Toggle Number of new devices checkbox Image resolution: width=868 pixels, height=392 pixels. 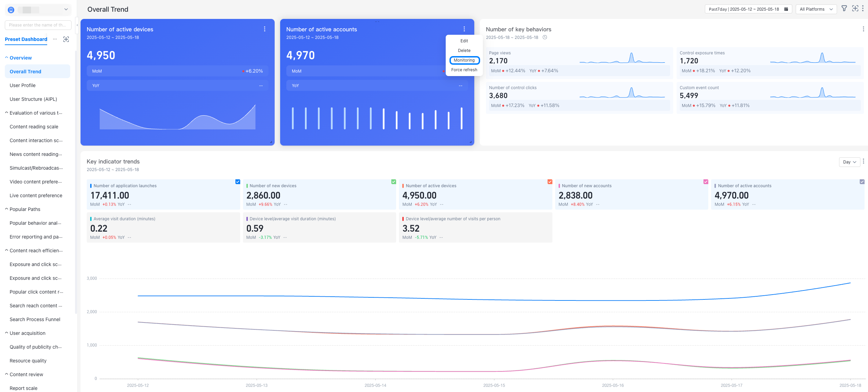tap(394, 182)
